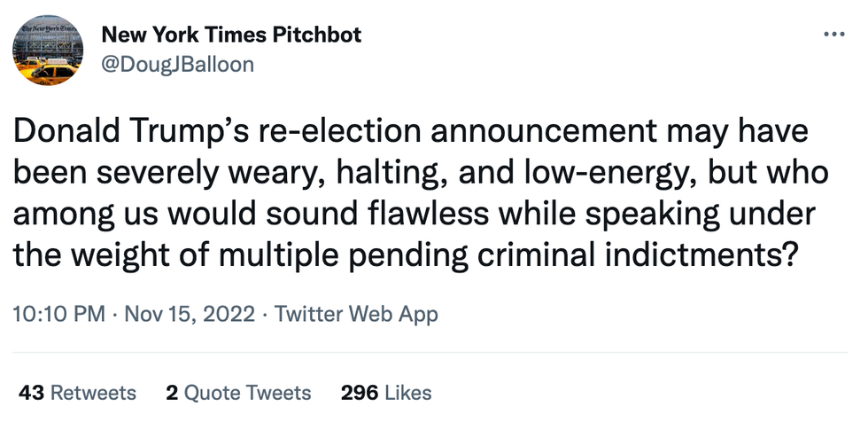This screenshot has width=868, height=430.
Task: Open New York Times Pitchbot display name
Action: (231, 35)
